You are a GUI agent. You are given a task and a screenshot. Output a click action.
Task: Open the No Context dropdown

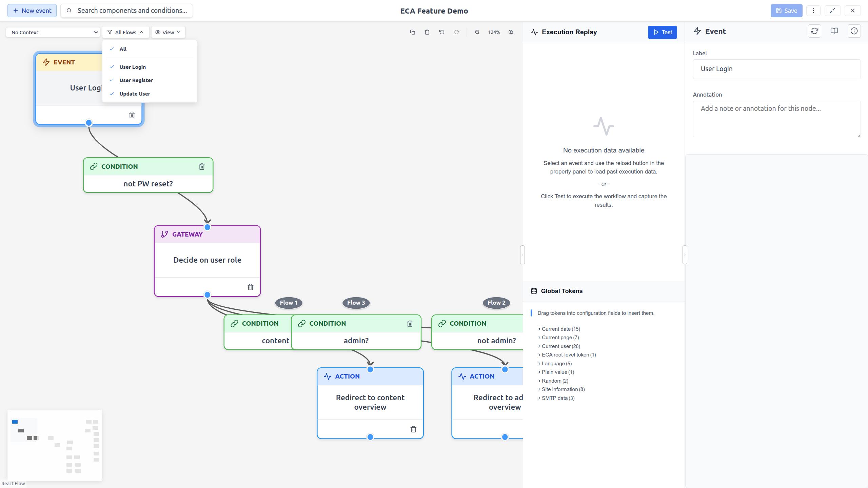[53, 32]
